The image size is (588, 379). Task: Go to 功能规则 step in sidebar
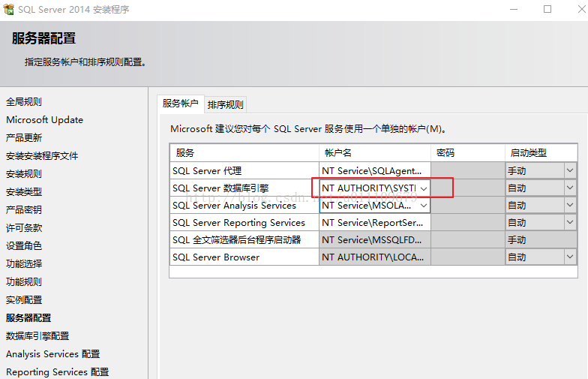24,282
